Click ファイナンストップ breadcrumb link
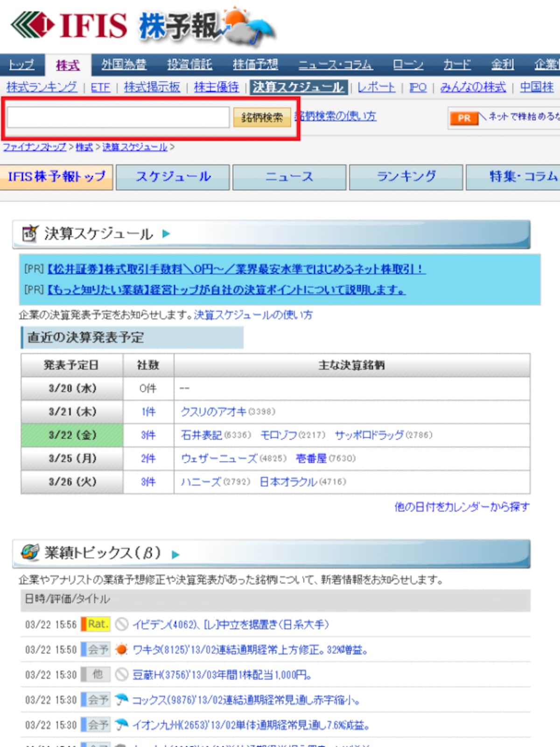This screenshot has width=560, height=747. click(35, 147)
